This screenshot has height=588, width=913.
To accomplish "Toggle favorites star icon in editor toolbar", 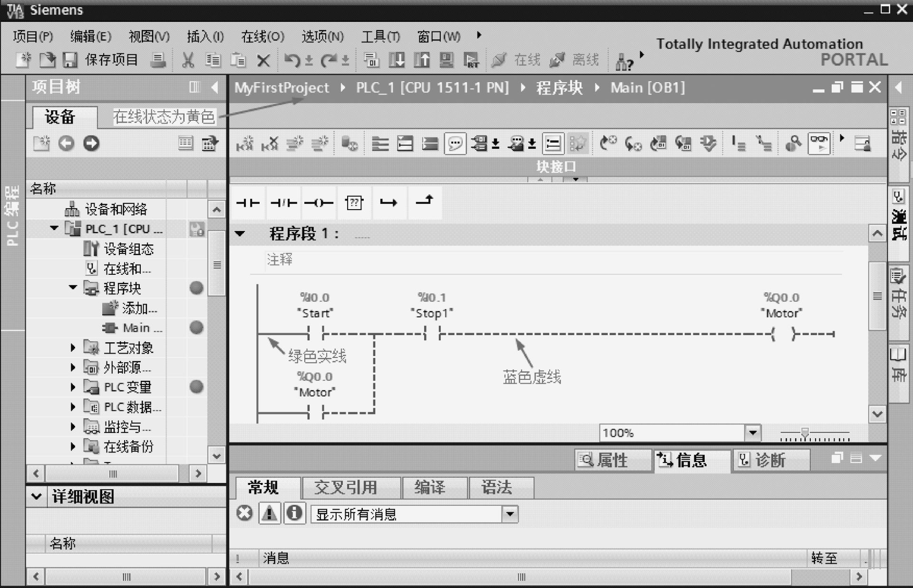I will [577, 143].
